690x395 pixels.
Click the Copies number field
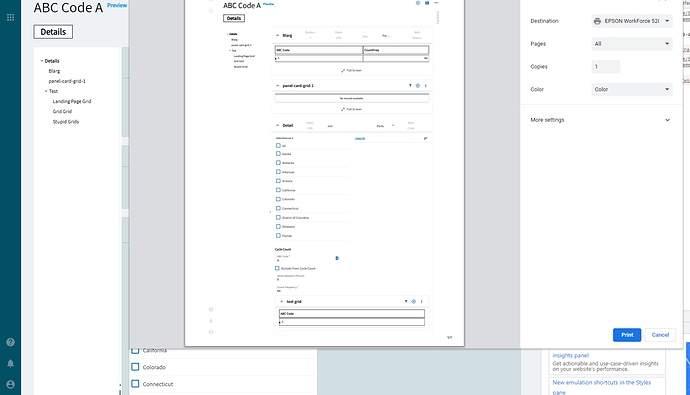click(606, 66)
